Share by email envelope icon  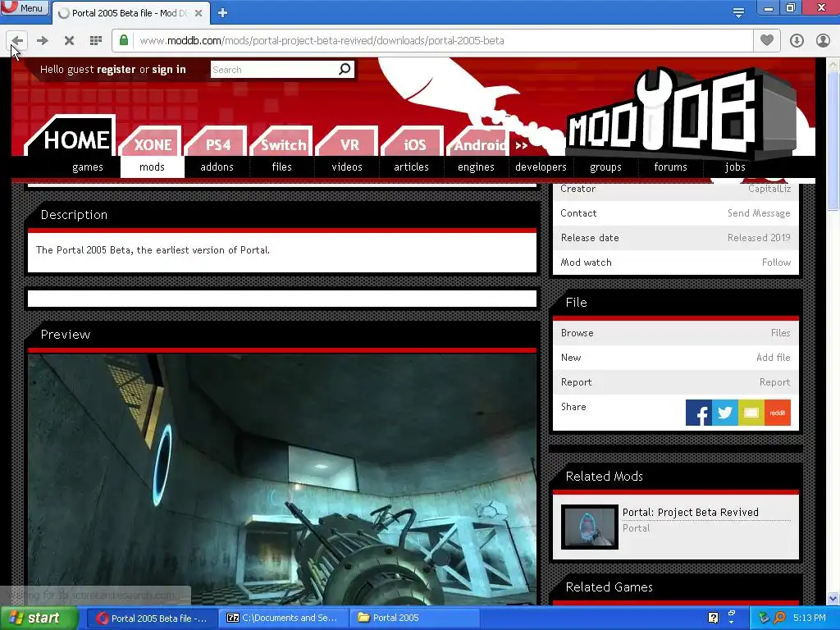coord(751,413)
